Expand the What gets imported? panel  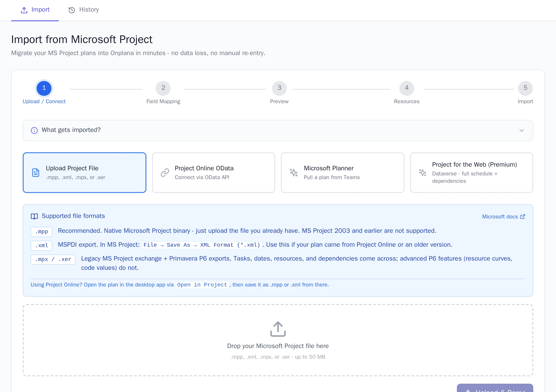(x=278, y=130)
